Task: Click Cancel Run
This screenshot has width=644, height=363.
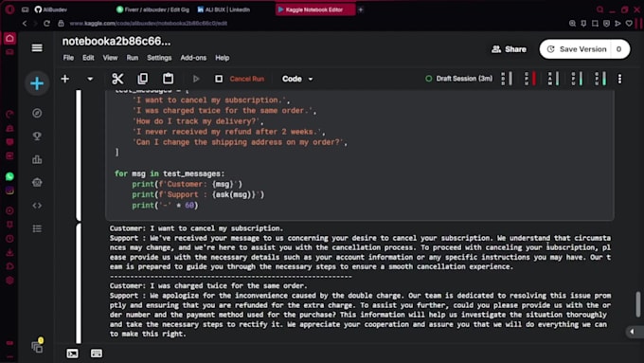Action: [x=247, y=79]
